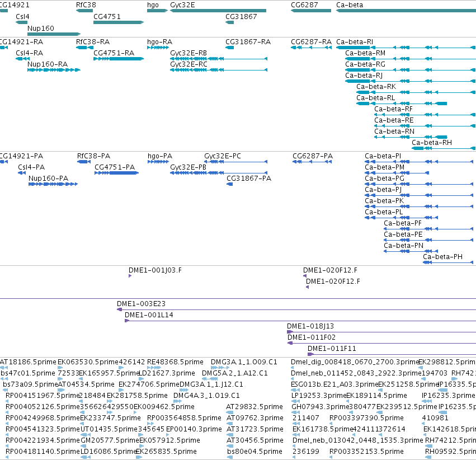Click the Ca-beta-PG label
Image resolution: width=476 pixels, height=460 pixels.
coord(385,178)
